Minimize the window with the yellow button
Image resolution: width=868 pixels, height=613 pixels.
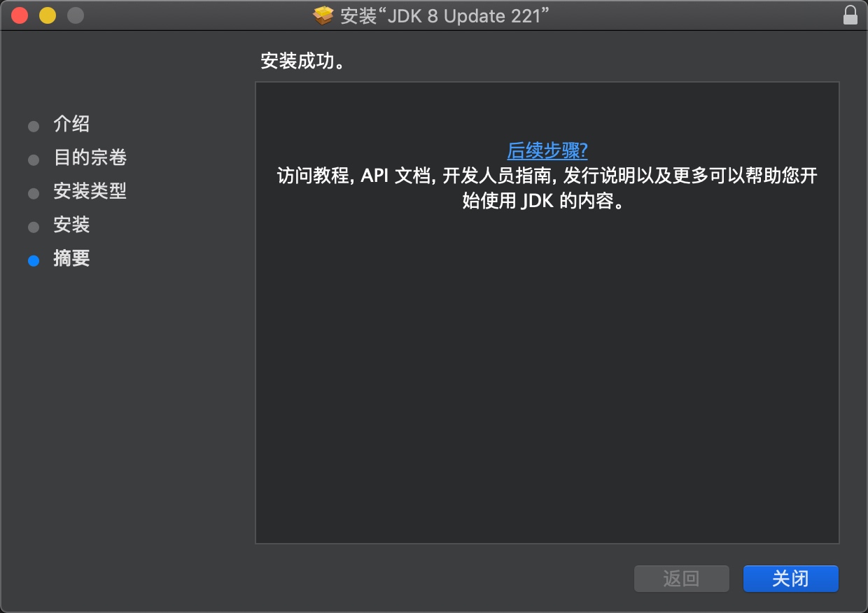47,15
